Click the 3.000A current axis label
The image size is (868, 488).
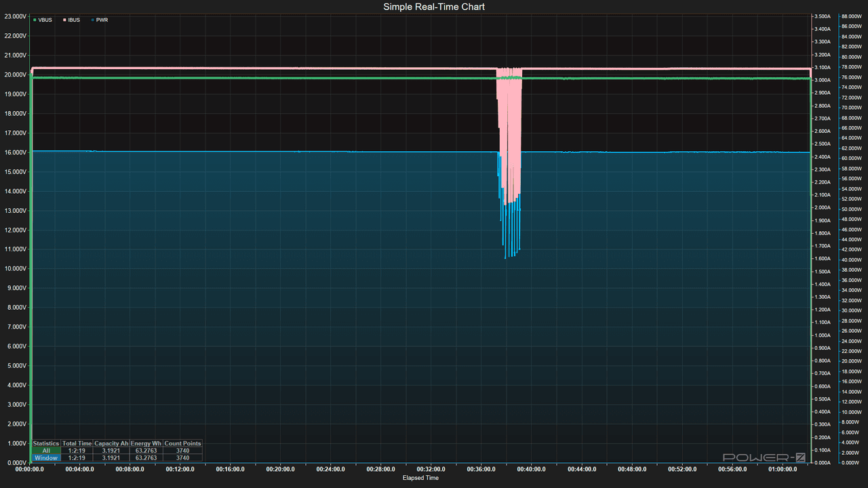point(823,80)
